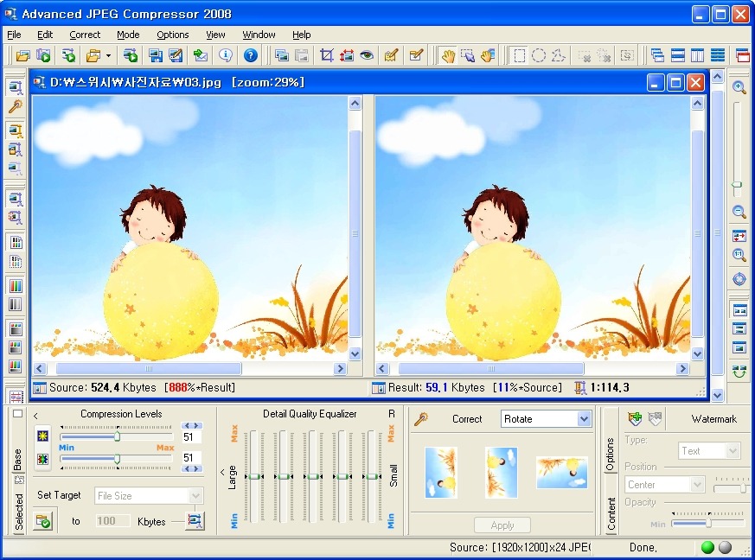The height and width of the screenshot is (560, 755).
Task: Open the Mode menu
Action: [x=128, y=35]
